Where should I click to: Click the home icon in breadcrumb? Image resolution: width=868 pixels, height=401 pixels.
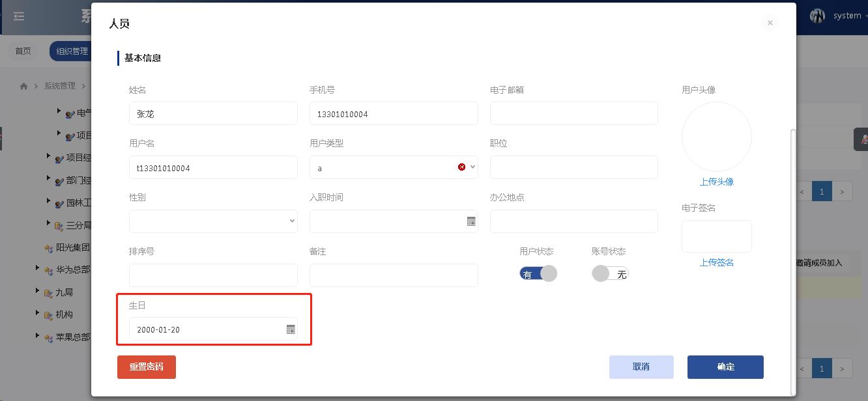pyautogui.click(x=24, y=86)
